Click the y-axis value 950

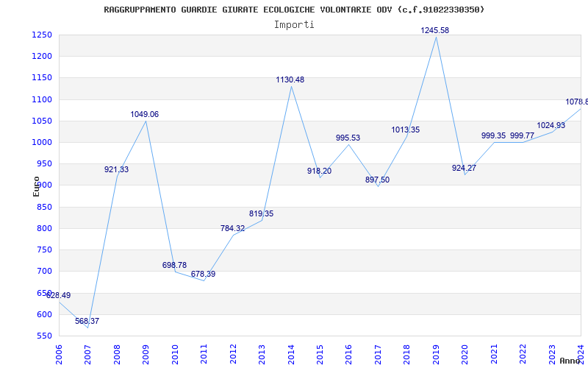(44, 163)
